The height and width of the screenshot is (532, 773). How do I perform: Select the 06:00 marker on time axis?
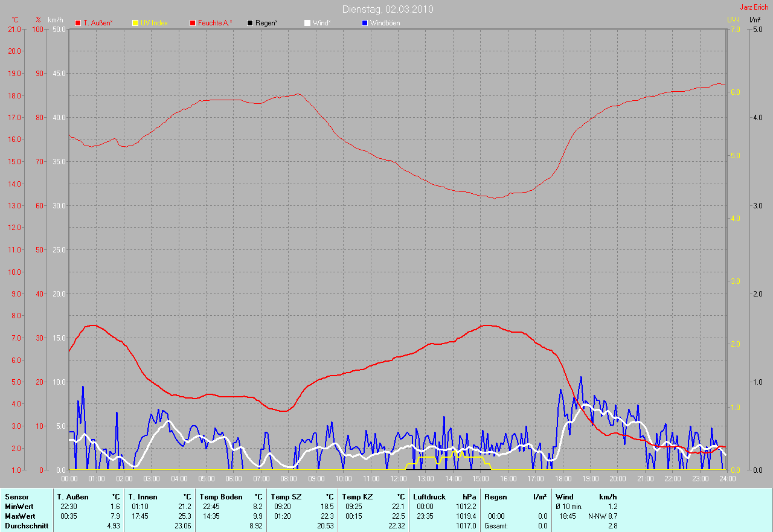(x=234, y=479)
